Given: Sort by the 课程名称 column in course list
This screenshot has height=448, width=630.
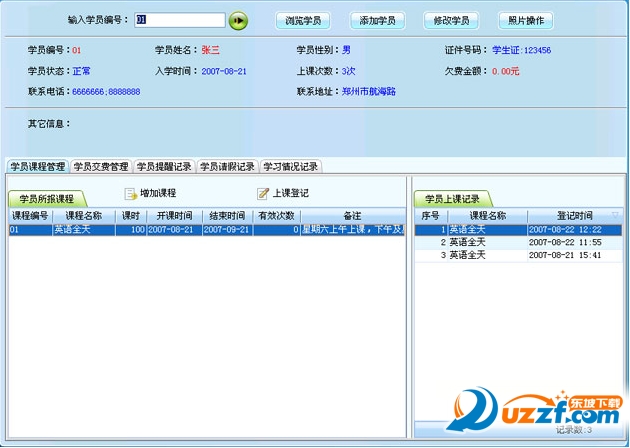Looking at the screenshot, I should coord(84,216).
